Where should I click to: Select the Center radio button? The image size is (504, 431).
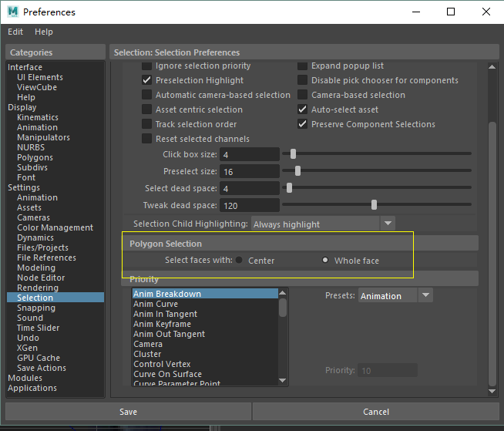pyautogui.click(x=239, y=260)
